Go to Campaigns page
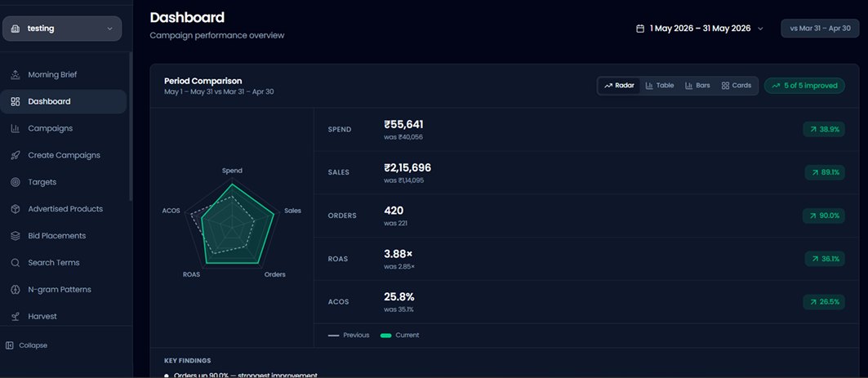The image size is (868, 378). [64, 128]
